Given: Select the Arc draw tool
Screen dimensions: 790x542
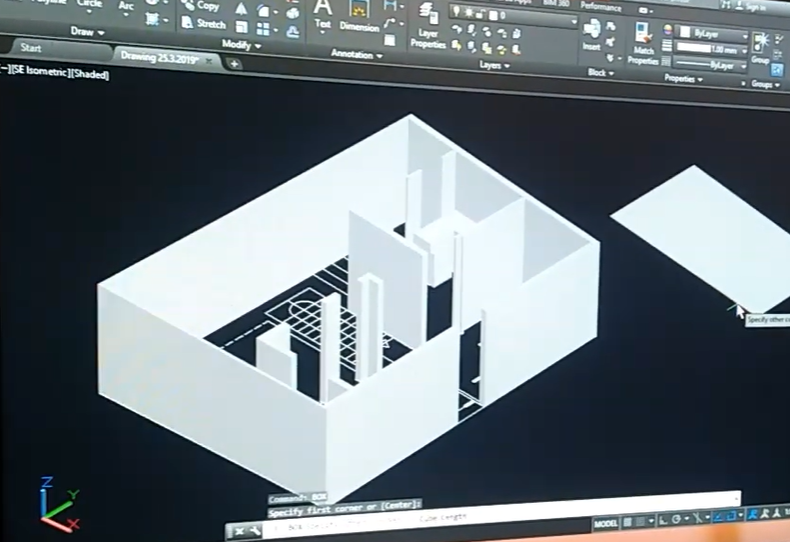Looking at the screenshot, I should (x=125, y=6).
